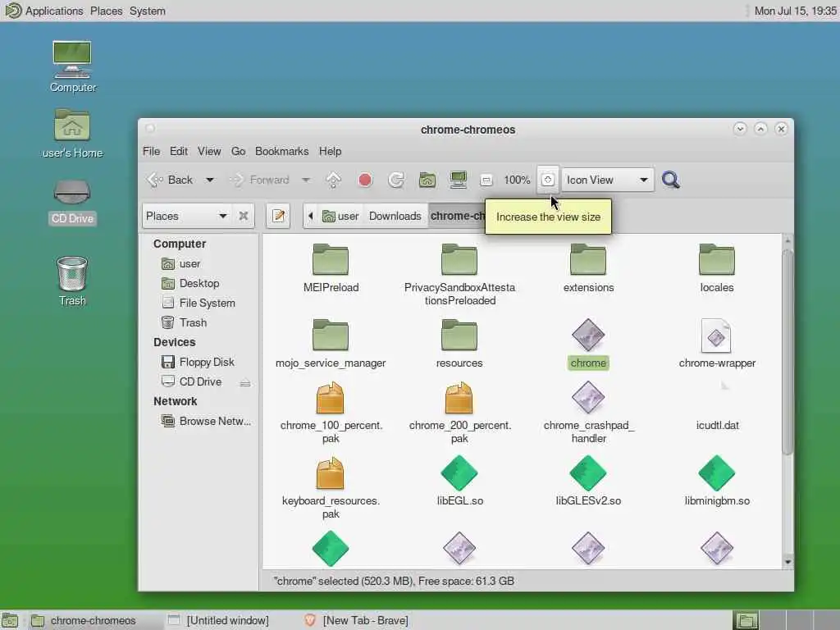Open the Edit menu
Image resolution: width=840 pixels, height=630 pixels.
(178, 151)
